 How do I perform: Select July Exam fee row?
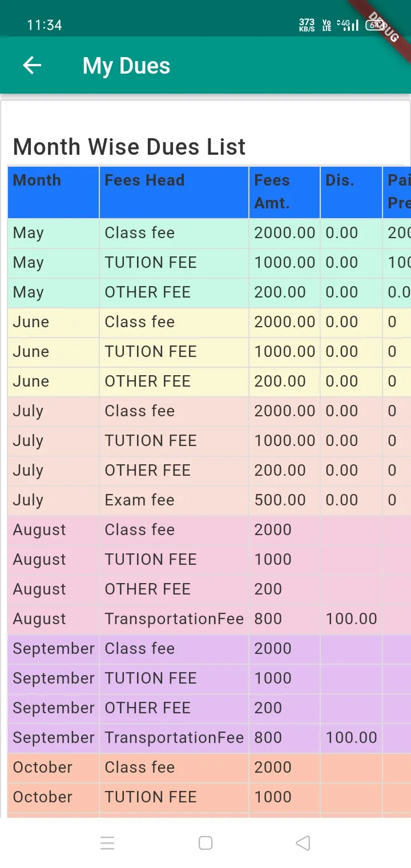tap(209, 500)
